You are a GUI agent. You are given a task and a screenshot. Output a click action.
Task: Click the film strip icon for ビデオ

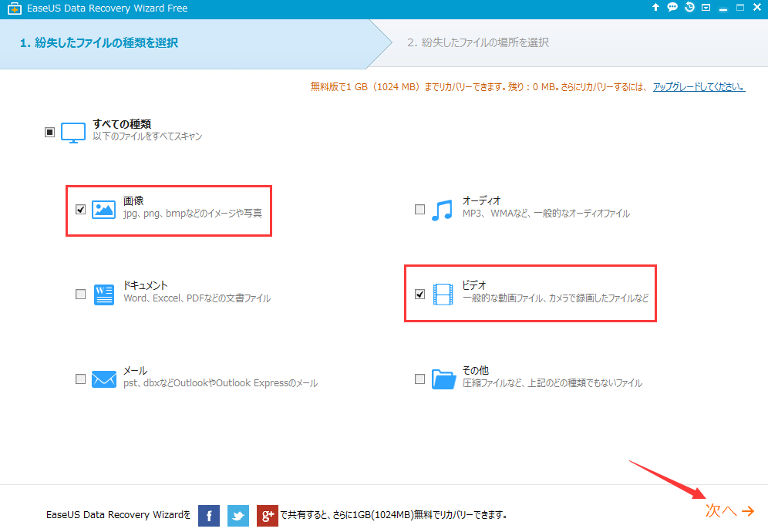point(443,294)
